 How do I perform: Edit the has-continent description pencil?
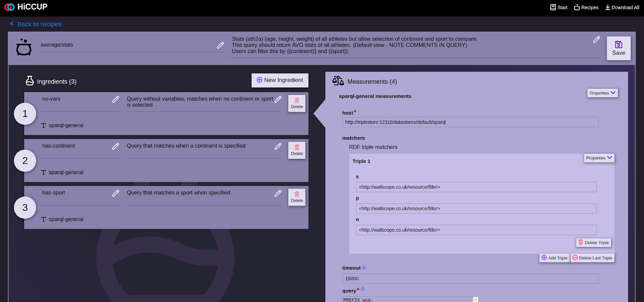pyautogui.click(x=278, y=146)
